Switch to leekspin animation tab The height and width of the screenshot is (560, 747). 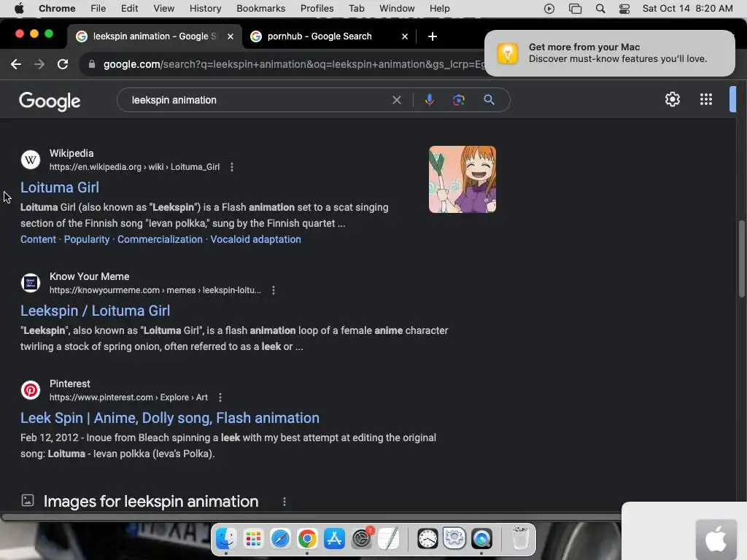click(153, 36)
